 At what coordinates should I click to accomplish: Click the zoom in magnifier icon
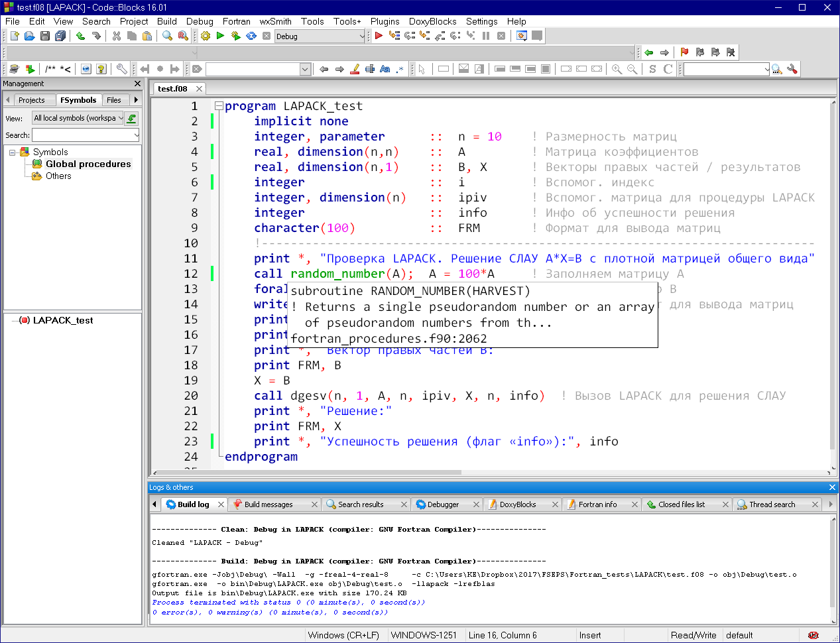click(617, 69)
